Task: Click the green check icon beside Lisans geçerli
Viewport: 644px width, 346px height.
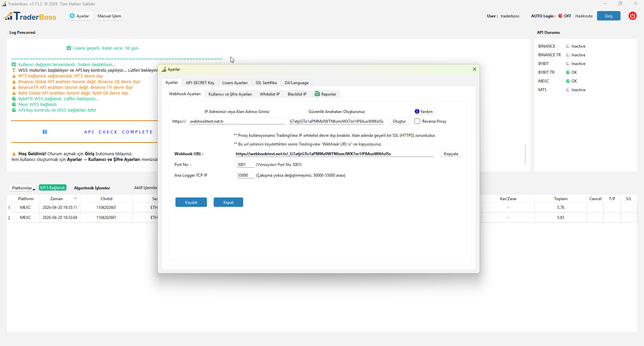Action: [x=69, y=48]
